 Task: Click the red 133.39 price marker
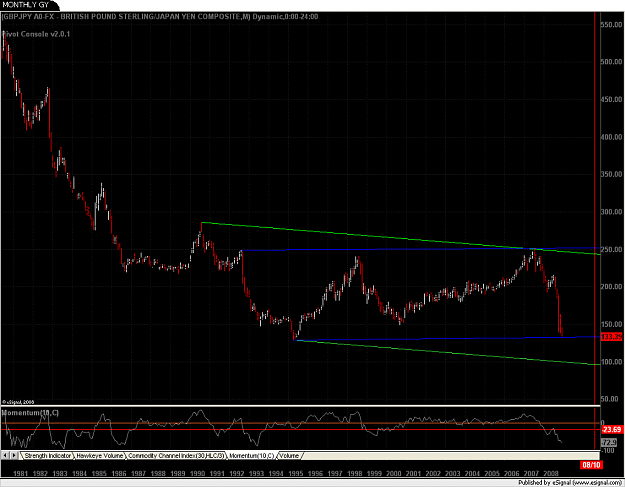tap(611, 337)
